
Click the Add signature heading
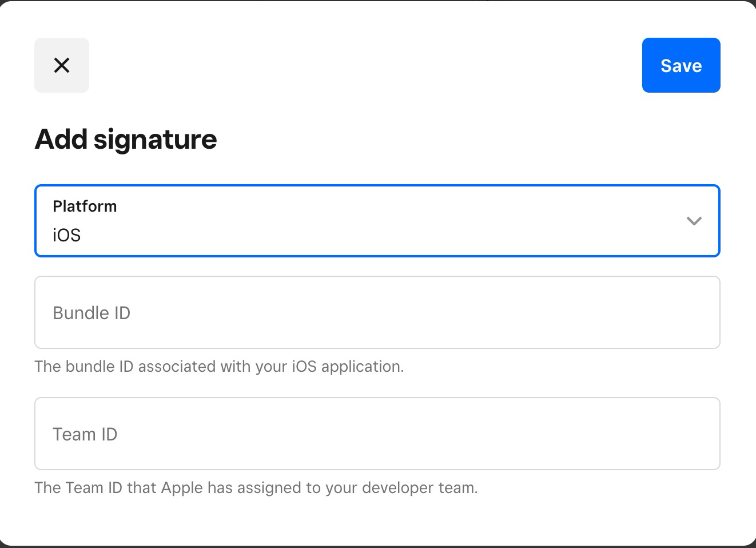coord(126,139)
